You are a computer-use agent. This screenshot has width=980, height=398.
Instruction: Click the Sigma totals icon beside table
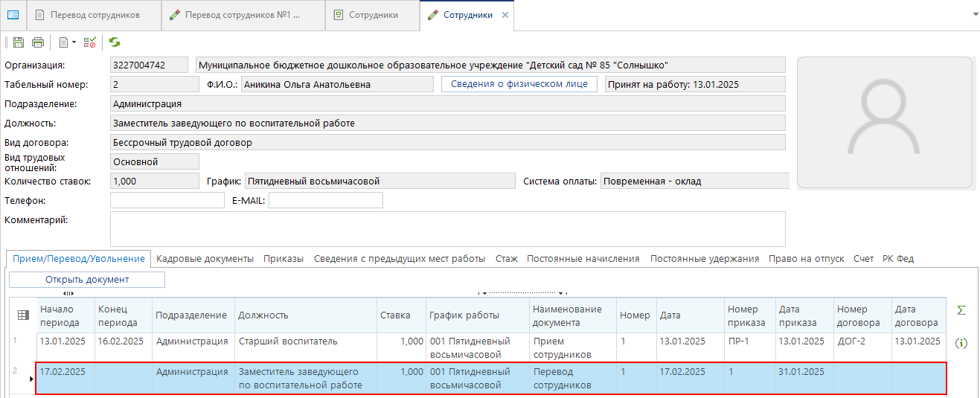(961, 310)
